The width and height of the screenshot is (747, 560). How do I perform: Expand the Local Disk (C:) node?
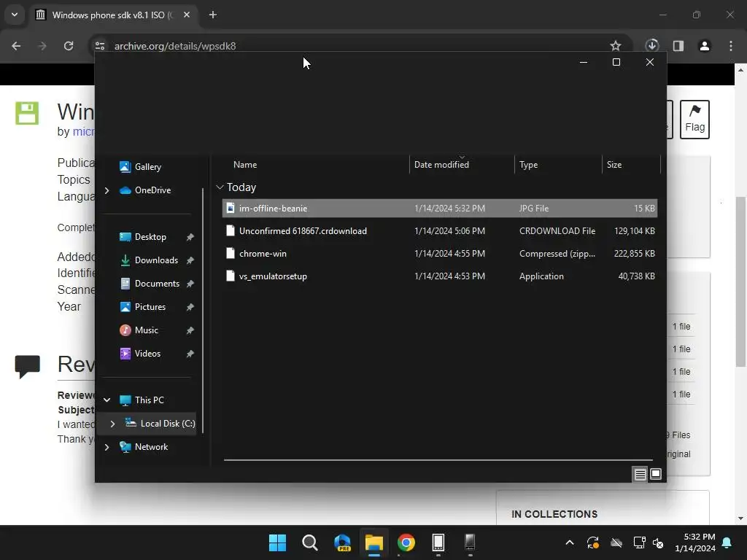[112, 424]
